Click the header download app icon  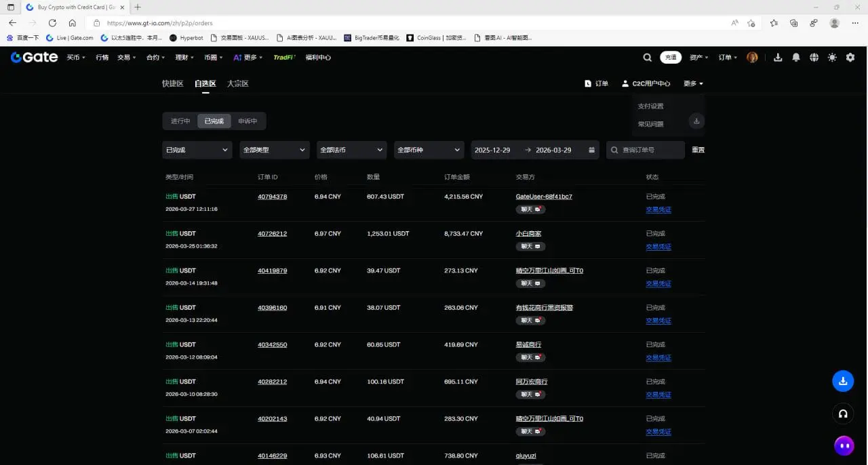[x=778, y=58]
